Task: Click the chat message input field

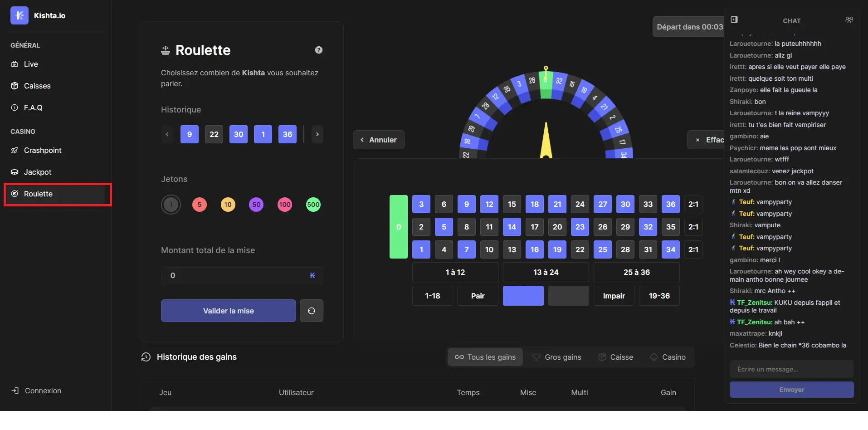Action: pyautogui.click(x=791, y=369)
